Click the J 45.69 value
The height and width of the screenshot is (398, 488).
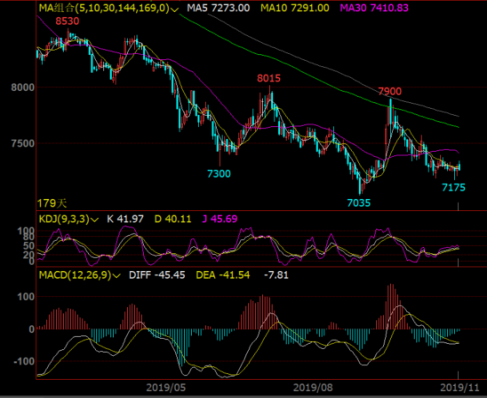pyautogui.click(x=220, y=219)
